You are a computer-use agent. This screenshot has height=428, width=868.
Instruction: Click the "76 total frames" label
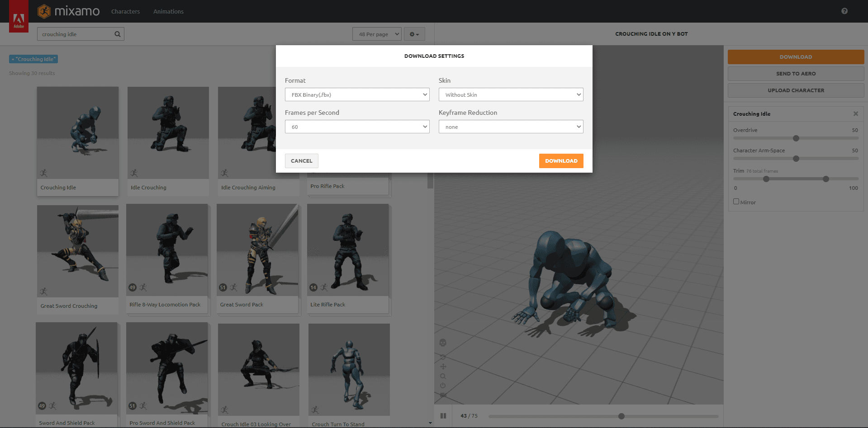click(762, 171)
